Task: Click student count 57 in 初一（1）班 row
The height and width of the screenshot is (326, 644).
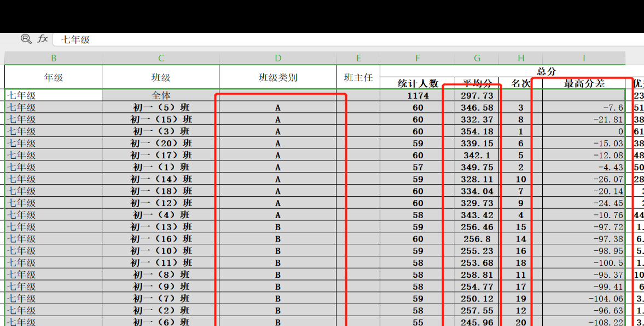Action: click(x=417, y=167)
